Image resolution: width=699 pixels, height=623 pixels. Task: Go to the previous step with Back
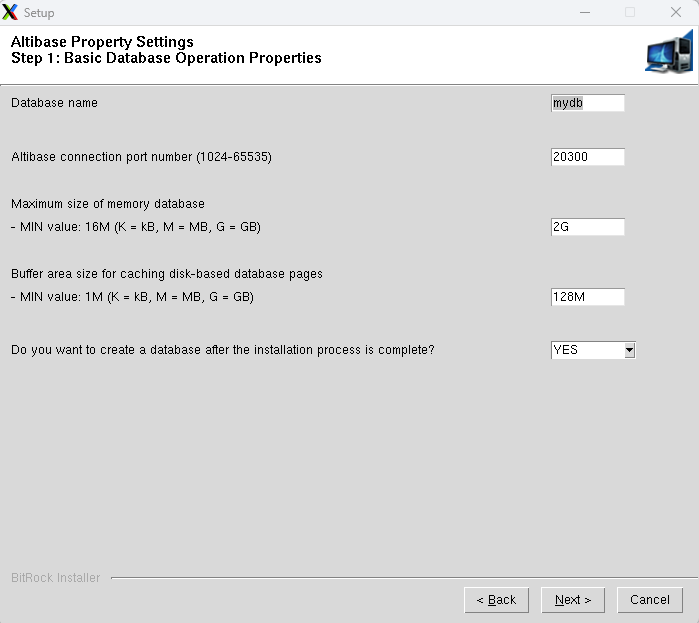coord(496,600)
